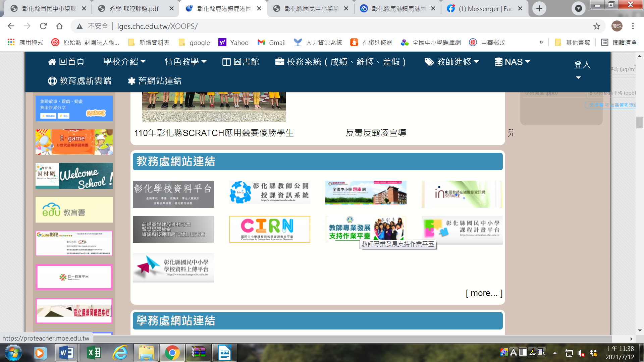Bookmark this page with the star icon

(x=596, y=26)
